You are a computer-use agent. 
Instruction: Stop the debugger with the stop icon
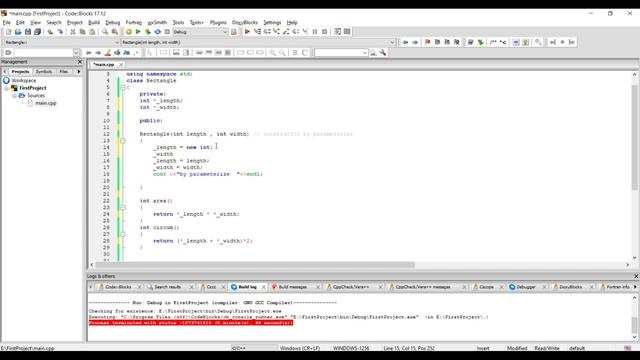click(x=324, y=32)
